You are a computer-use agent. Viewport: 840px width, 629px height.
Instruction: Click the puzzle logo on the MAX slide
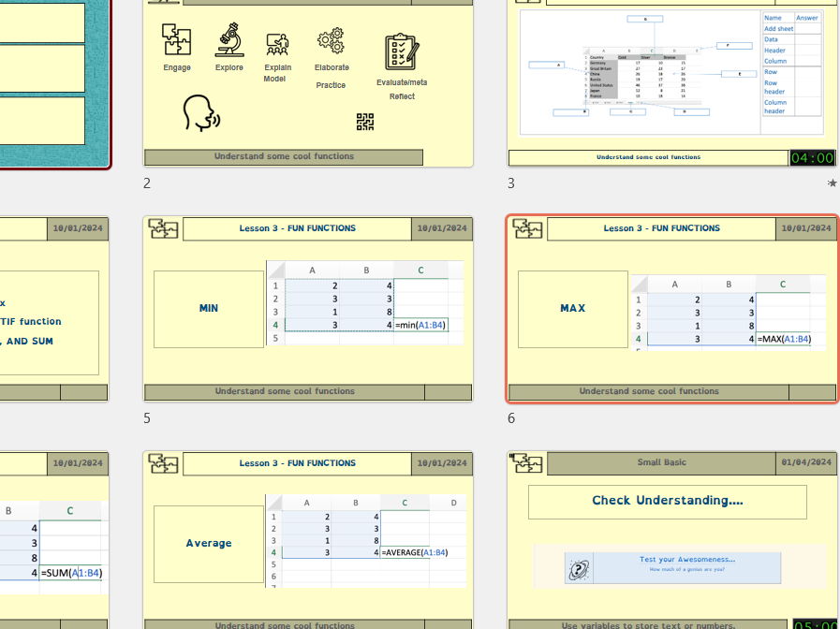[x=527, y=228]
